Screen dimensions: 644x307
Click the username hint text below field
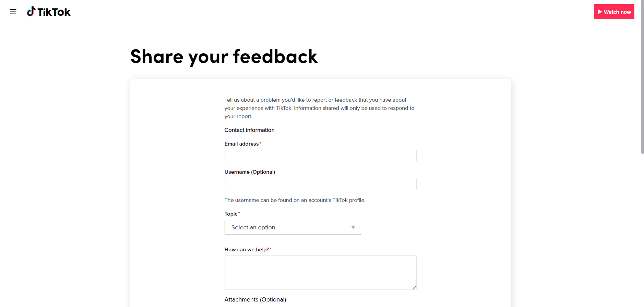pyautogui.click(x=295, y=200)
